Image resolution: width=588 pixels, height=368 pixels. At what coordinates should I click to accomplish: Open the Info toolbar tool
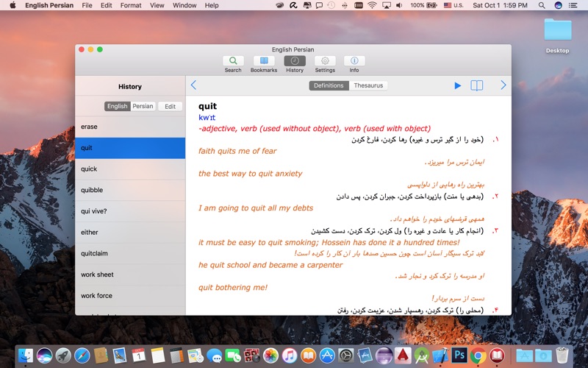(x=354, y=64)
